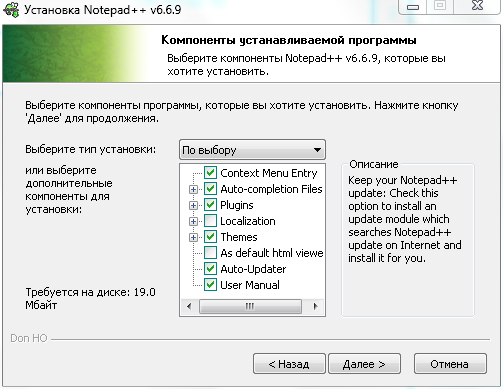Screen dimensions: 503x389
Task: Click the component list left scroll arrow
Action: pyautogui.click(x=189, y=306)
